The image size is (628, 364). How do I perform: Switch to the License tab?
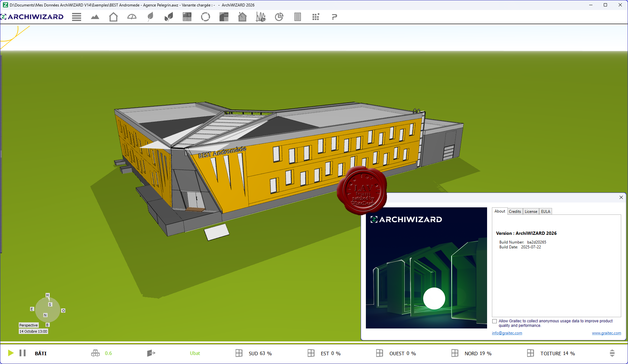pos(531,212)
